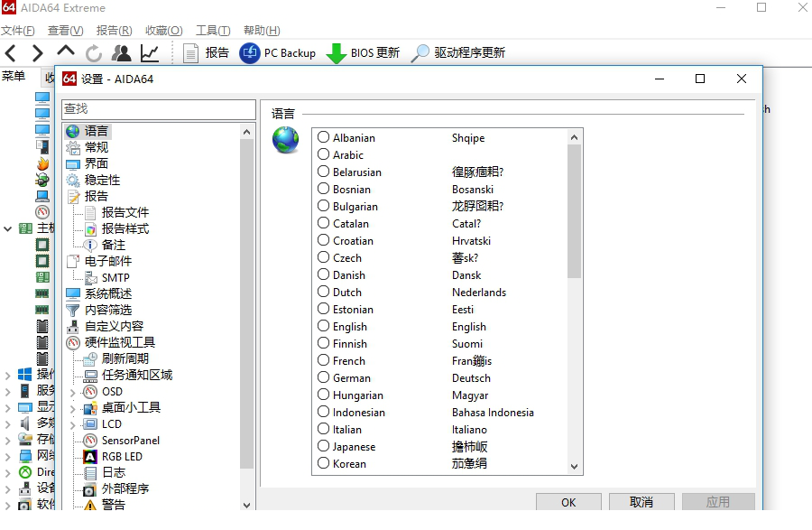Choose the German language option
This screenshot has height=530, width=812.
[324, 377]
